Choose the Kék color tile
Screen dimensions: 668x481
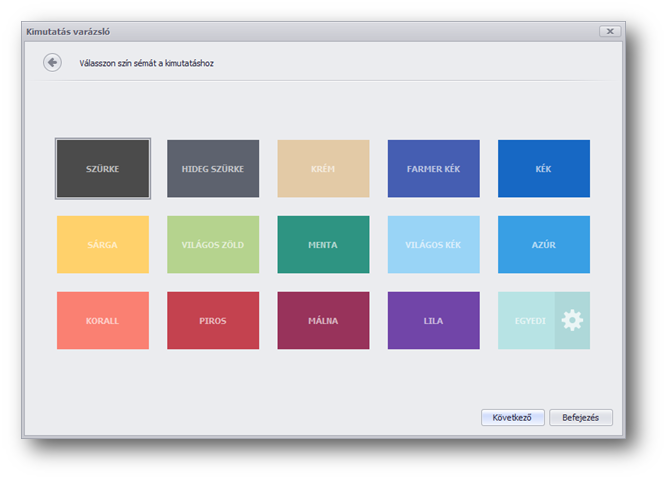point(544,169)
